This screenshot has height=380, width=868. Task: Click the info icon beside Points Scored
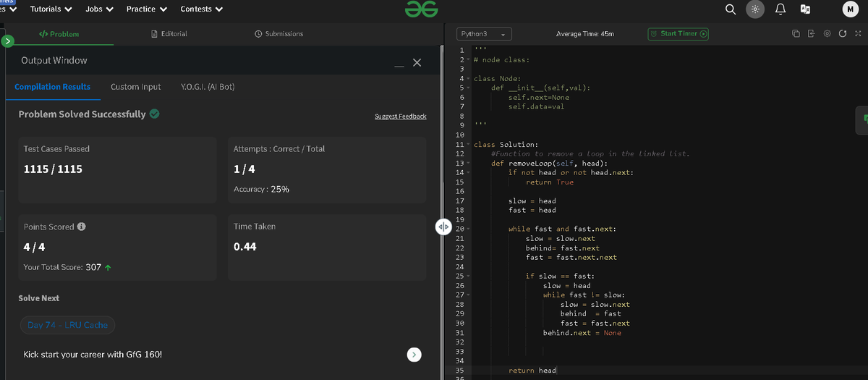(x=82, y=227)
